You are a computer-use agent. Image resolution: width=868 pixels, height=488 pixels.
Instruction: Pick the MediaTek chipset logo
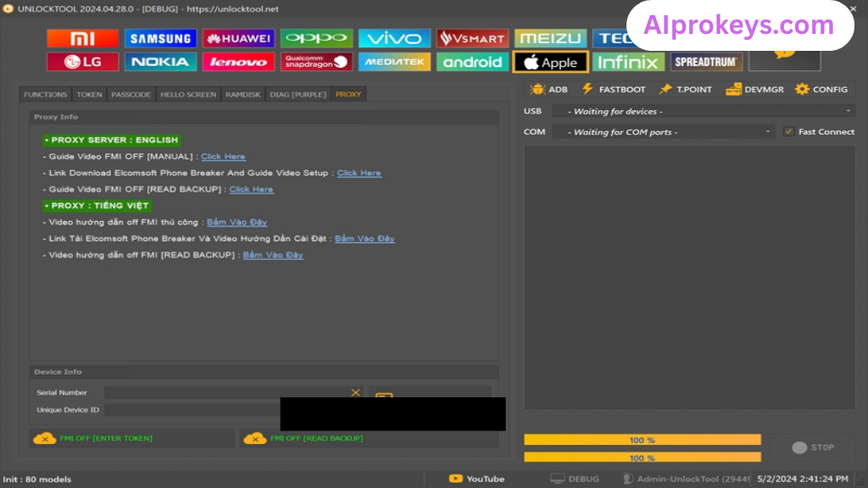395,62
